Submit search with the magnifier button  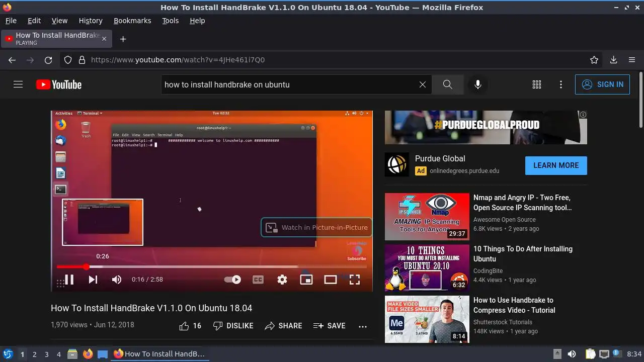click(x=447, y=84)
